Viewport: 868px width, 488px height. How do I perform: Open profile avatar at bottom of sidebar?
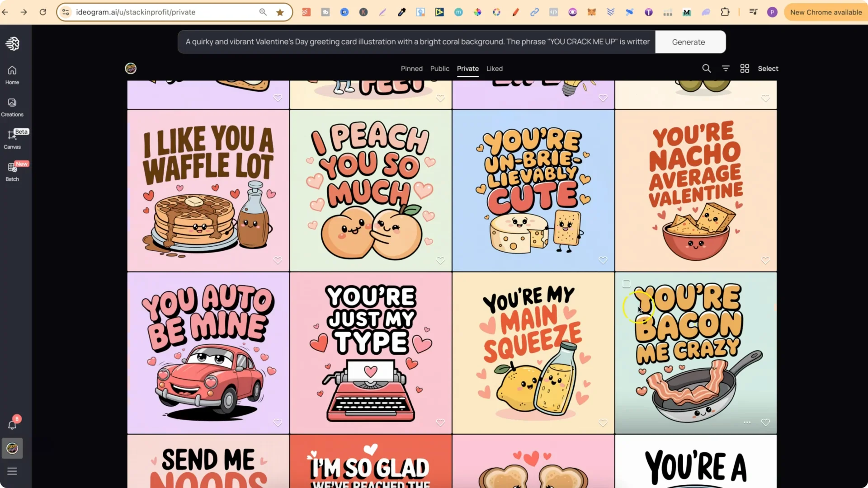coord(12,448)
